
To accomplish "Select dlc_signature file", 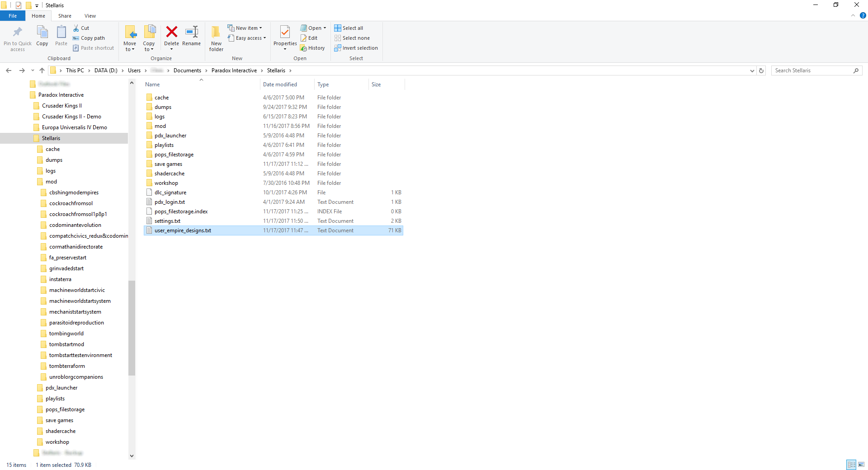I will tap(273, 193).
